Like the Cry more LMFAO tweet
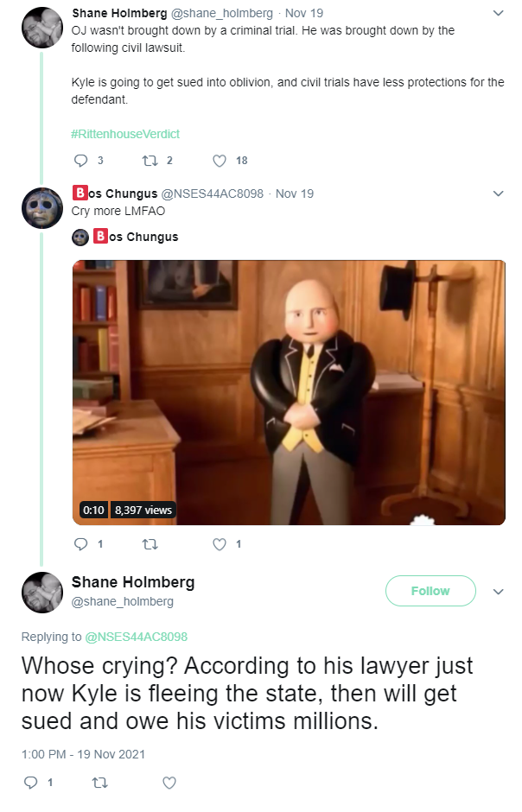The height and width of the screenshot is (812, 522). (220, 544)
